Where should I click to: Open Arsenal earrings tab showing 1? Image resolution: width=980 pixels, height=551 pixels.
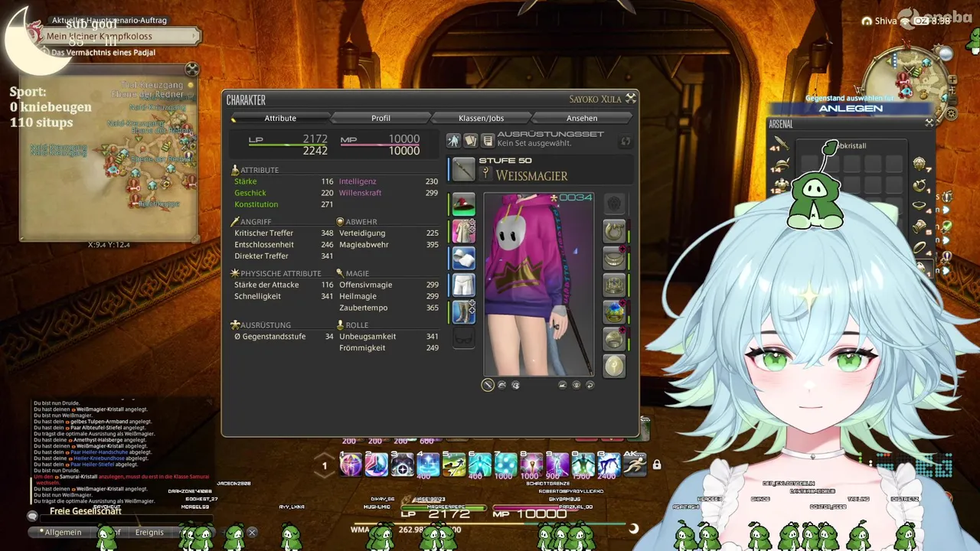click(920, 186)
